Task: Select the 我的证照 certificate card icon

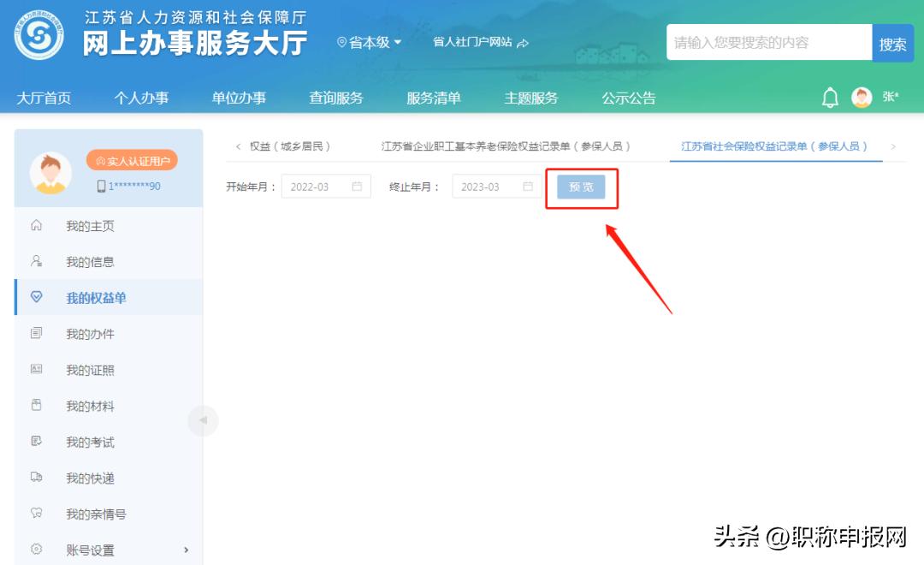Action: [34, 370]
